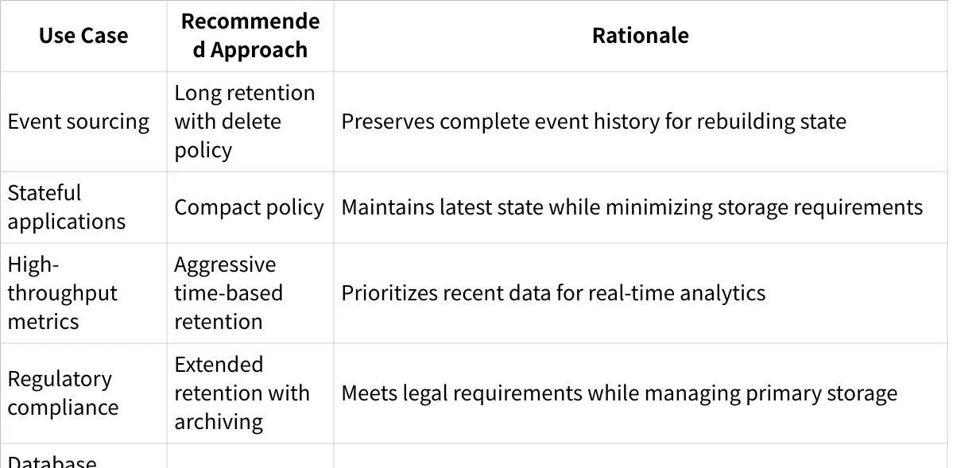Click the Extended retention with archiving cell
This screenshot has width=980, height=468.
click(242, 393)
